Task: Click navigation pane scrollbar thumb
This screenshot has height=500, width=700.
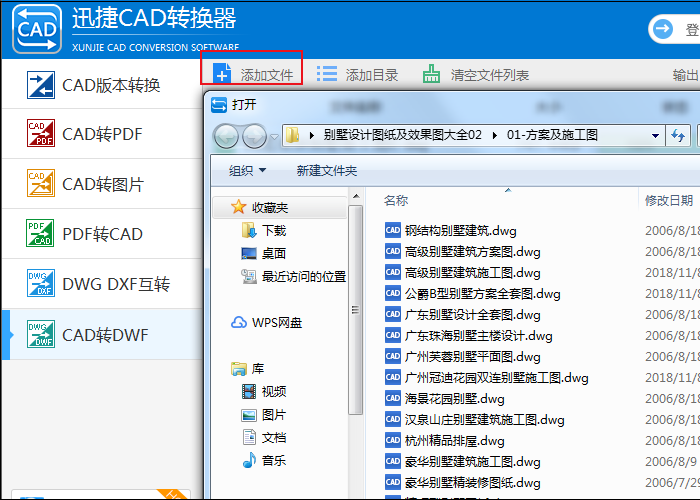Action: coord(355,310)
